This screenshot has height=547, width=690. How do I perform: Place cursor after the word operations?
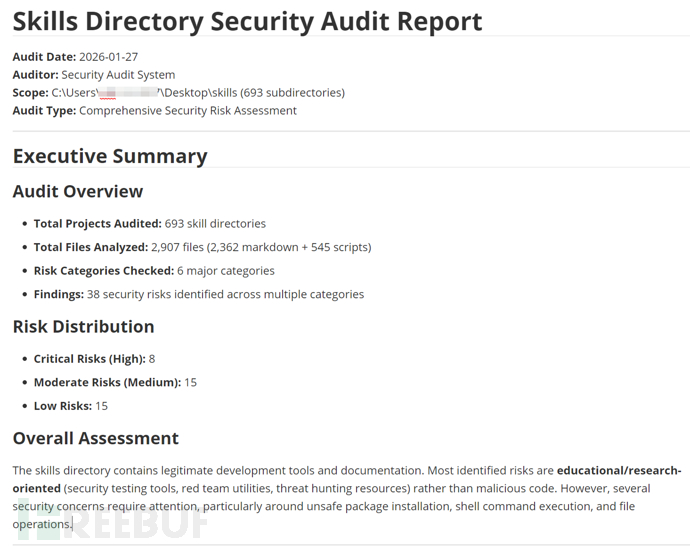click(73, 525)
